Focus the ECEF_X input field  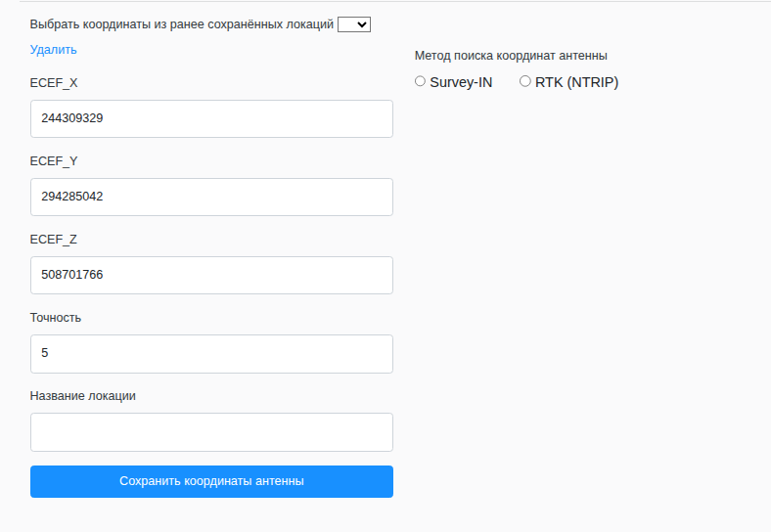click(211, 118)
